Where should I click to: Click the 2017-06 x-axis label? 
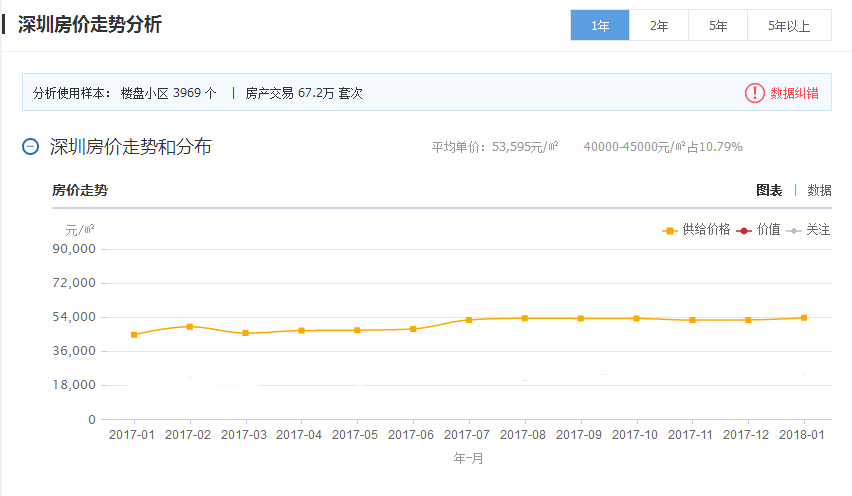[x=411, y=435]
